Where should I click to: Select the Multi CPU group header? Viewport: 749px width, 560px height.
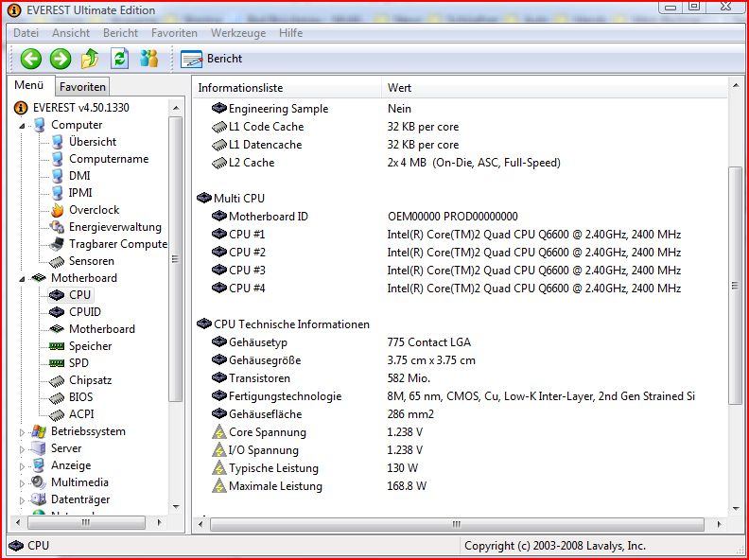[461, 199]
